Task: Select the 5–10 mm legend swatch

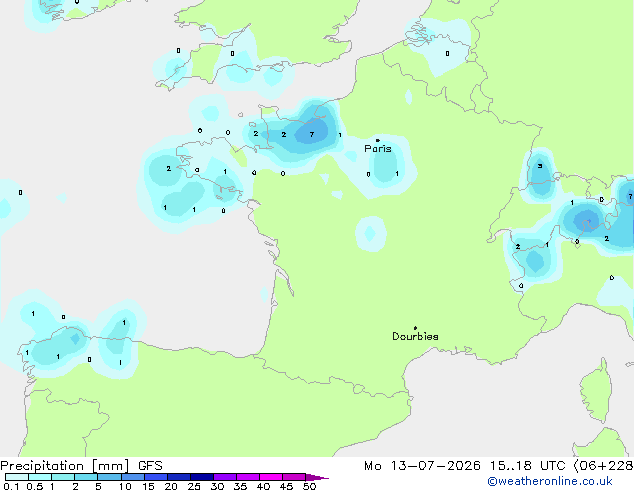Action: (109, 477)
